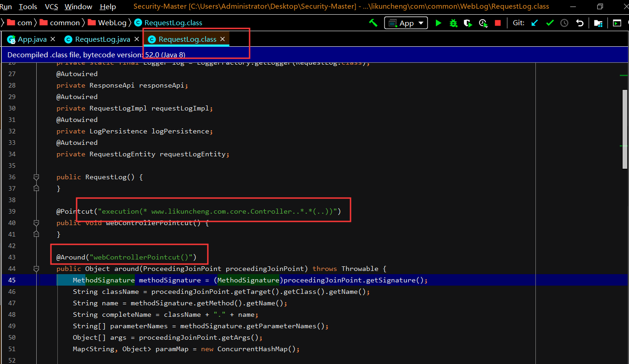Open Project Structure folder icon
Viewport: 629px width, 364px height.
tap(598, 23)
